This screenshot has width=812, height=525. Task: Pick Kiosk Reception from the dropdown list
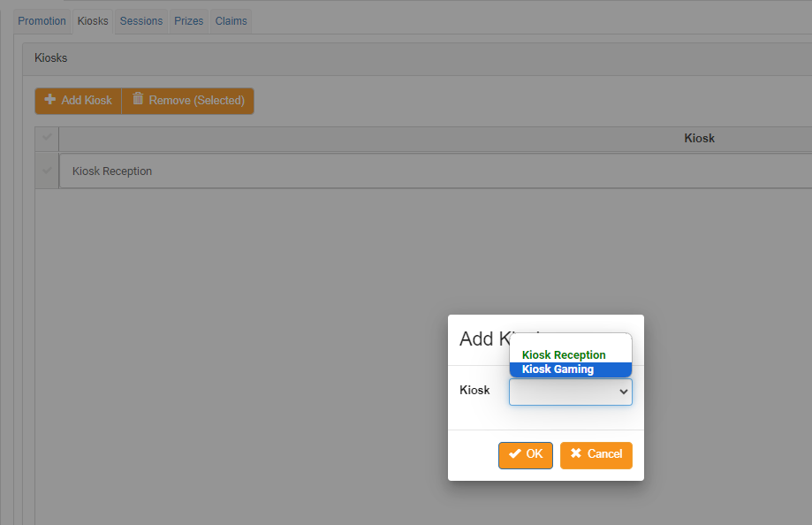pos(564,355)
